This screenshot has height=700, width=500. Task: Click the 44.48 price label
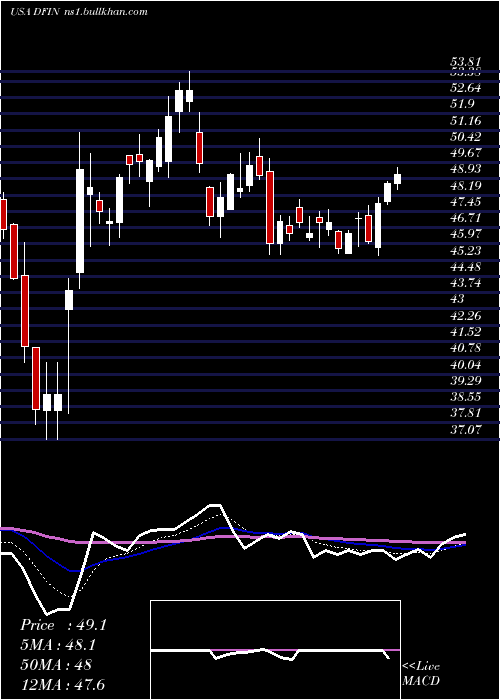(465, 267)
